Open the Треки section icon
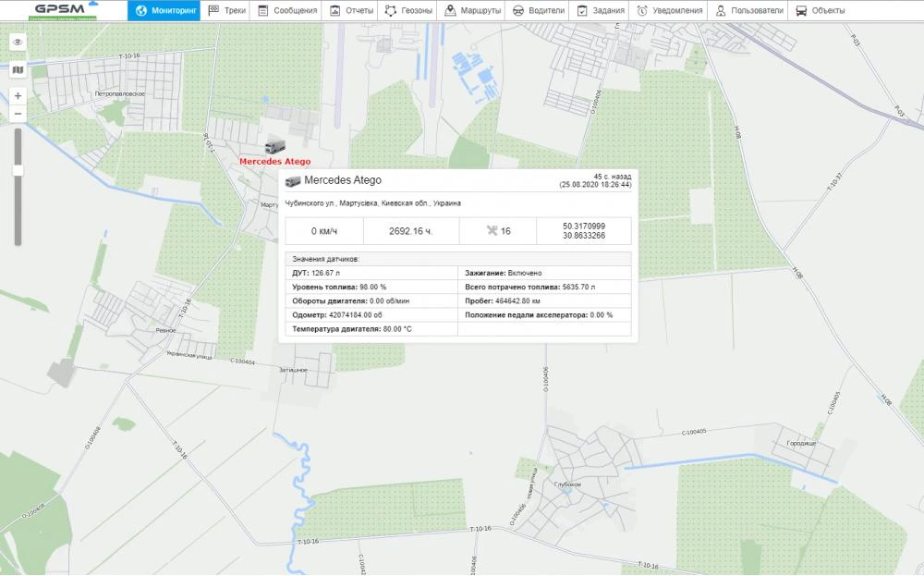This screenshot has width=924, height=576. 214,11
